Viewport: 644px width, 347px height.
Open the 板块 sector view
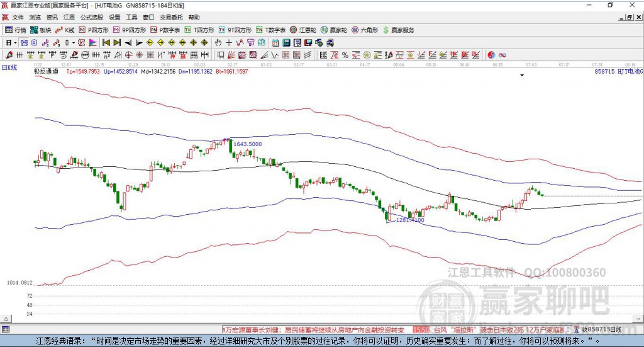[x=40, y=30]
